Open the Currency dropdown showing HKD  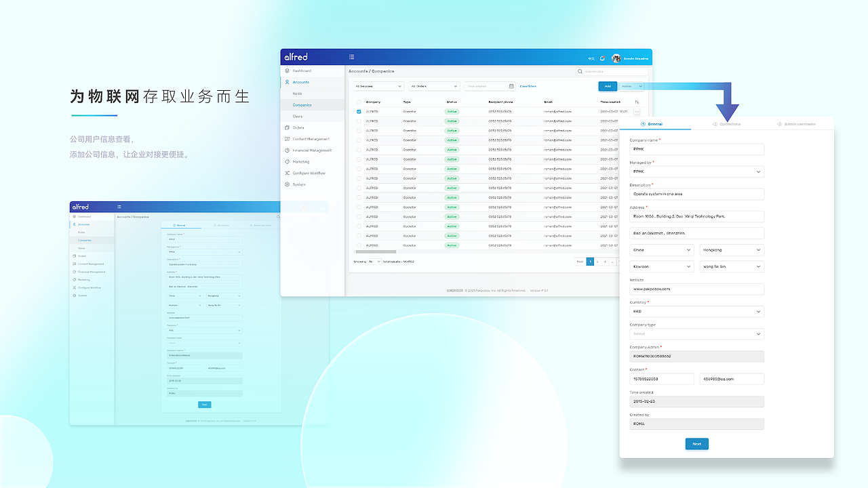[696, 312]
